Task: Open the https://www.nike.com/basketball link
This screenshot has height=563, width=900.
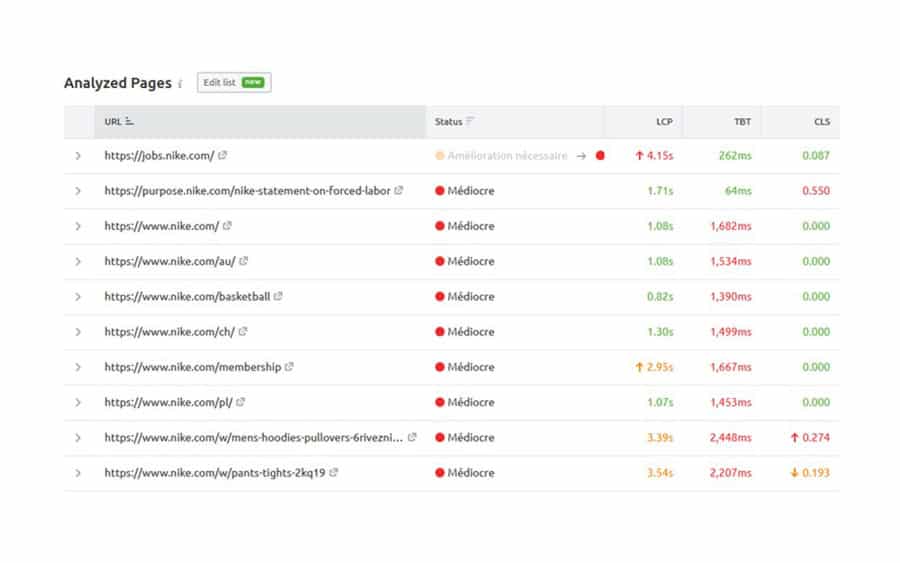Action: (x=187, y=297)
